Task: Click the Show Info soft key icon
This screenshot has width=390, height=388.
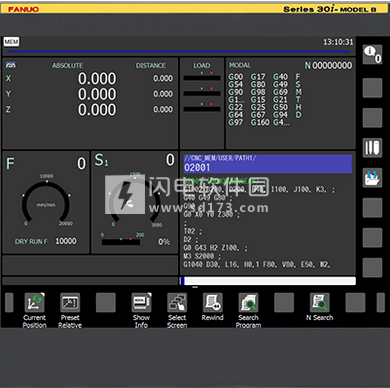Action: pyautogui.click(x=141, y=303)
